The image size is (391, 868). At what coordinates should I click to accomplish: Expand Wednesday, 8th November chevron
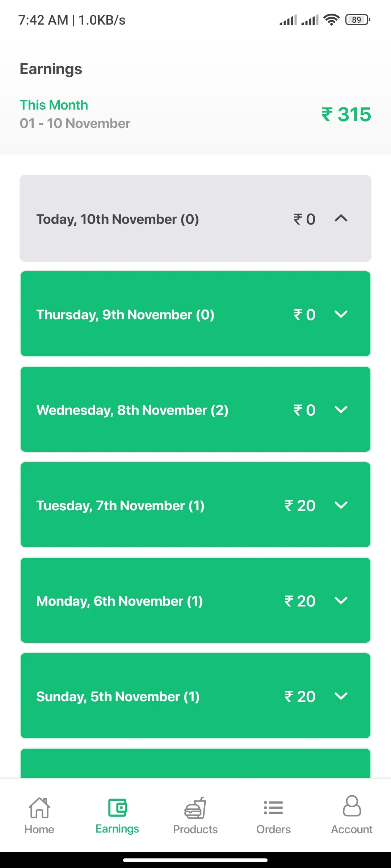click(x=341, y=409)
